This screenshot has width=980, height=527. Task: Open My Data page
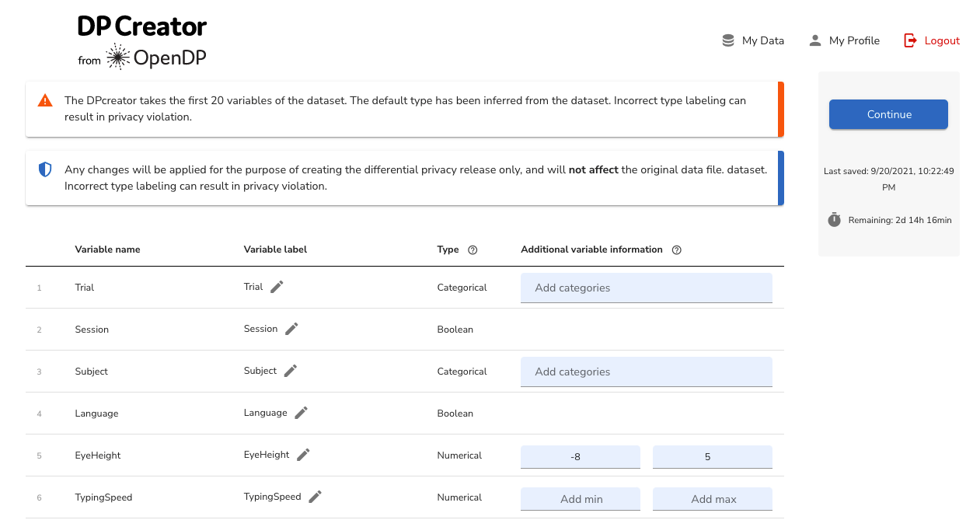pos(752,40)
